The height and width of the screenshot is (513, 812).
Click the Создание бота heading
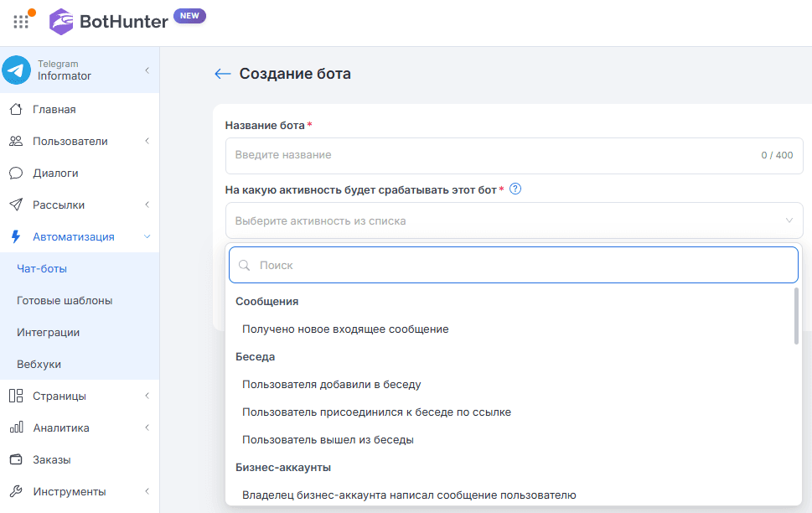tap(295, 74)
